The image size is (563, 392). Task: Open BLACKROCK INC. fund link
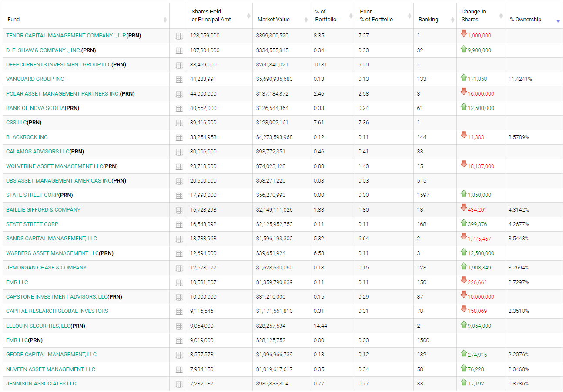pyautogui.click(x=27, y=137)
